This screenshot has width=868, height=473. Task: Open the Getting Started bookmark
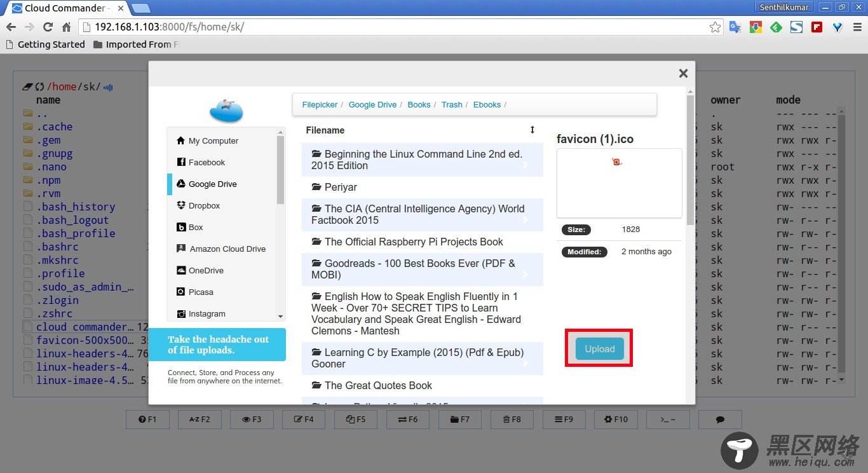pos(45,45)
